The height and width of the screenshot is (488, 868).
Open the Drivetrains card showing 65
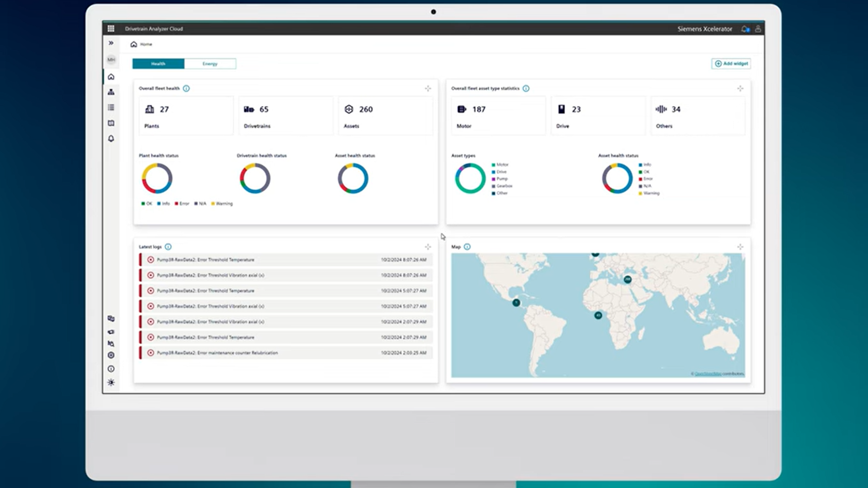click(286, 116)
